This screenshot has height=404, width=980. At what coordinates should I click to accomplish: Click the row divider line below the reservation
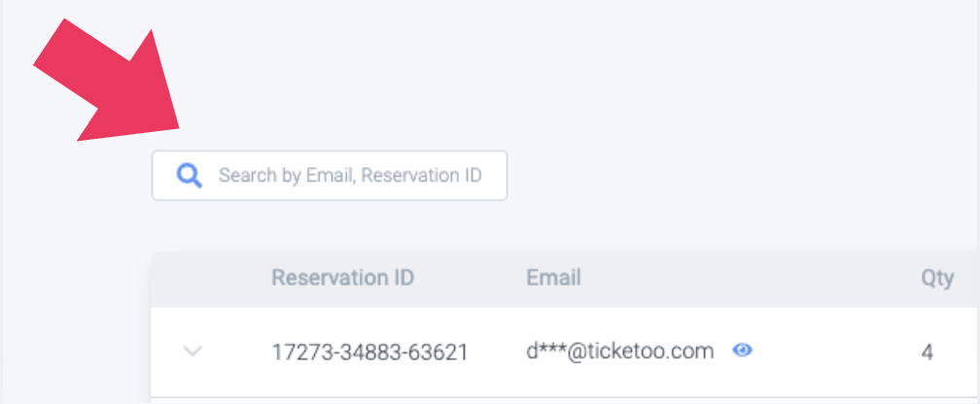click(x=564, y=396)
